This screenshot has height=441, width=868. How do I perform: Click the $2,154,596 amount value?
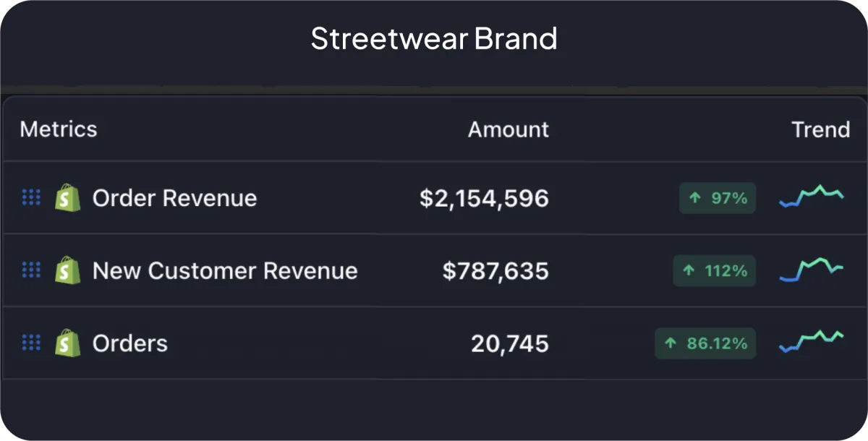coord(484,198)
